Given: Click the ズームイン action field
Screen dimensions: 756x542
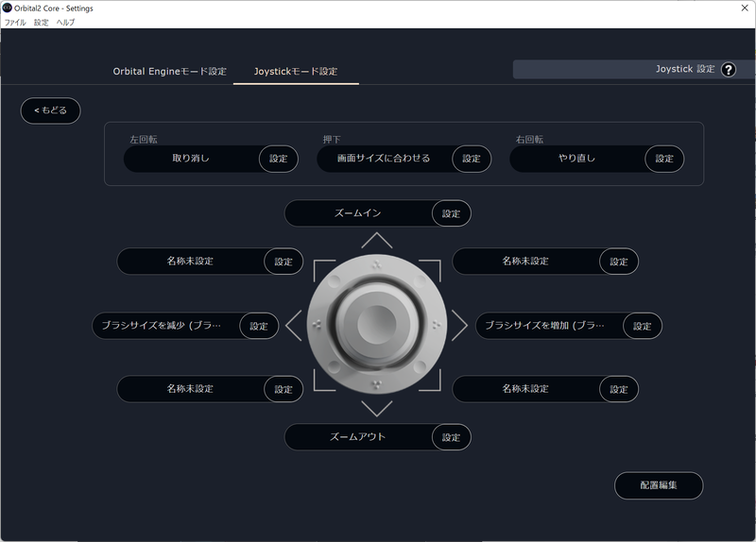Looking at the screenshot, I should [358, 213].
